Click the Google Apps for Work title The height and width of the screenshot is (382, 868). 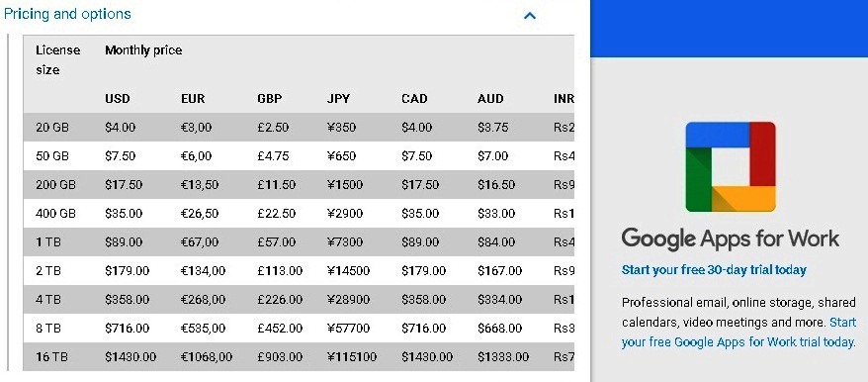pos(731,239)
